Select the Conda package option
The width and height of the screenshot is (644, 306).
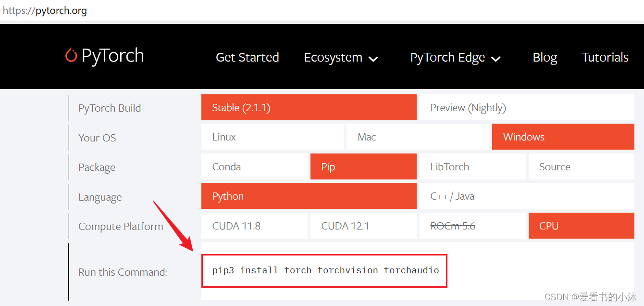[254, 166]
